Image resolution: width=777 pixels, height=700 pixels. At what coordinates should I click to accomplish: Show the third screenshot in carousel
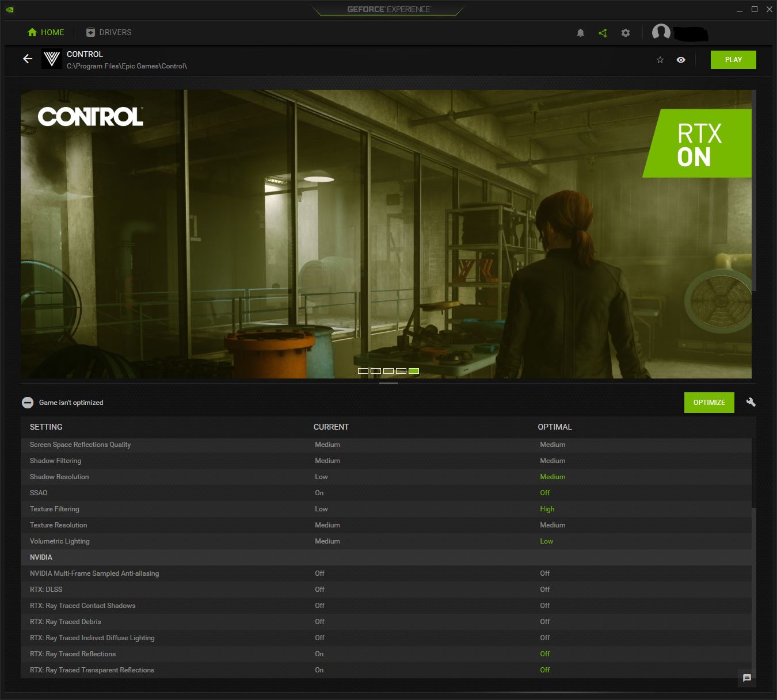coord(389,371)
